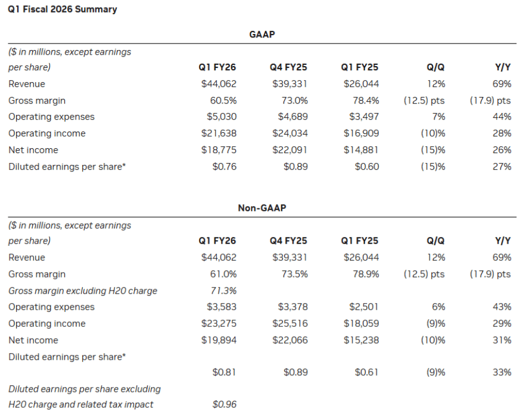
Task: Click Non-GAAP diluted EPS $0.81 value
Action: (224, 372)
